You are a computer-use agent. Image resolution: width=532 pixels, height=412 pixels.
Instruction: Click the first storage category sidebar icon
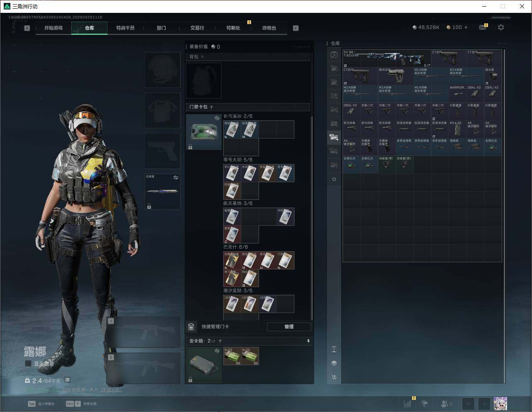pos(334,55)
